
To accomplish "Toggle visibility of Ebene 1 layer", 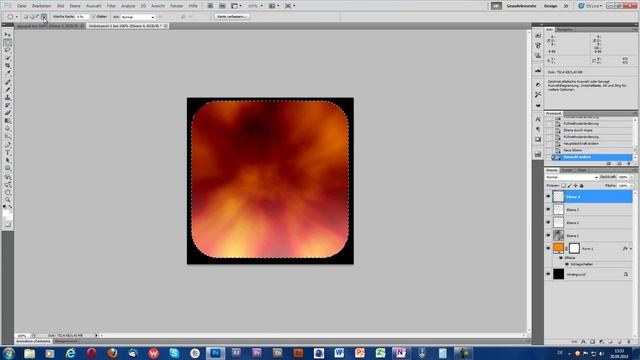I will pos(548,236).
